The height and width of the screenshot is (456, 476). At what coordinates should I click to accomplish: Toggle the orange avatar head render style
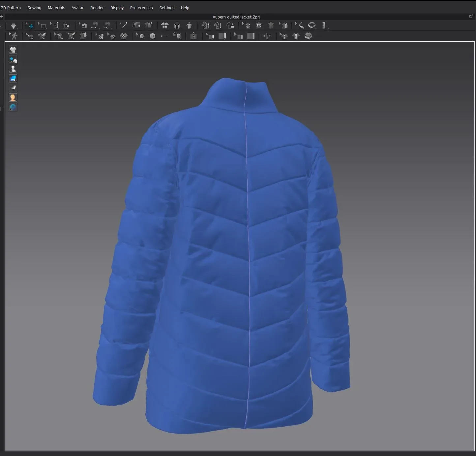coord(13,97)
